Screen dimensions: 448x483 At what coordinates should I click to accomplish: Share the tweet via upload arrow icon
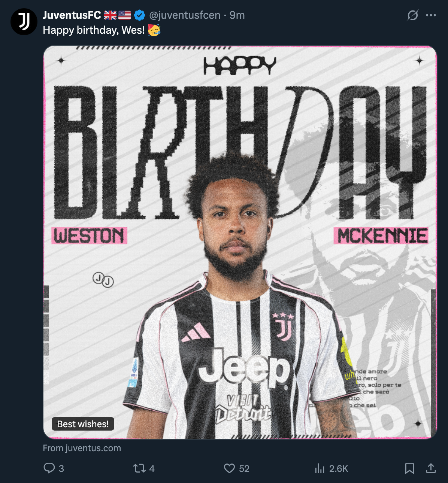(431, 468)
